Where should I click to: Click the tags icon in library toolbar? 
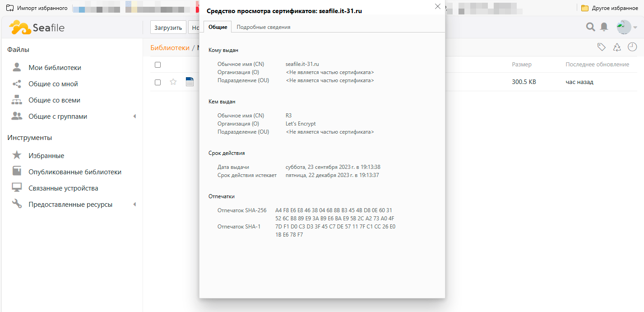coord(601,47)
